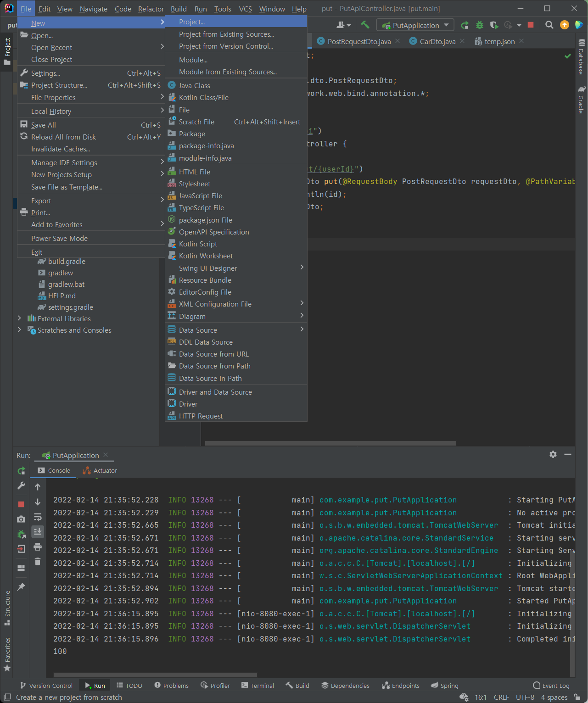
Task: Open the PutApplication run configuration dropdown
Action: click(x=415, y=25)
